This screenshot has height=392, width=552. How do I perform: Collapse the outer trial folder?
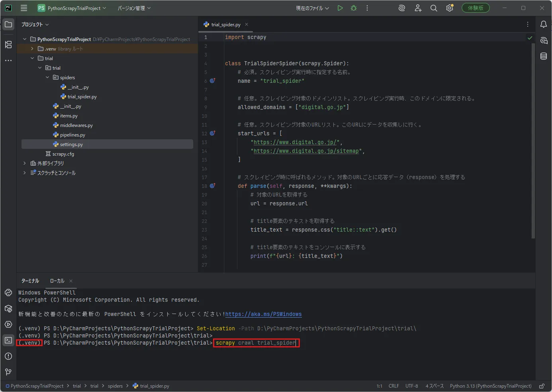[x=32, y=58]
